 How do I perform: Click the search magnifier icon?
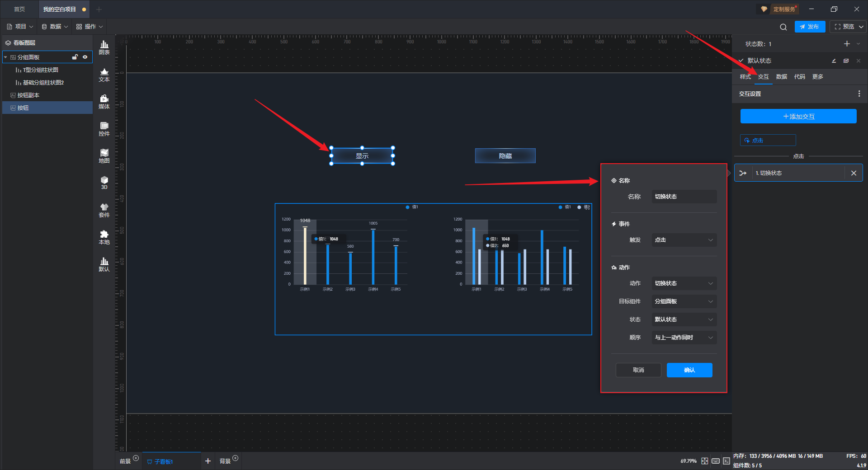click(x=783, y=27)
